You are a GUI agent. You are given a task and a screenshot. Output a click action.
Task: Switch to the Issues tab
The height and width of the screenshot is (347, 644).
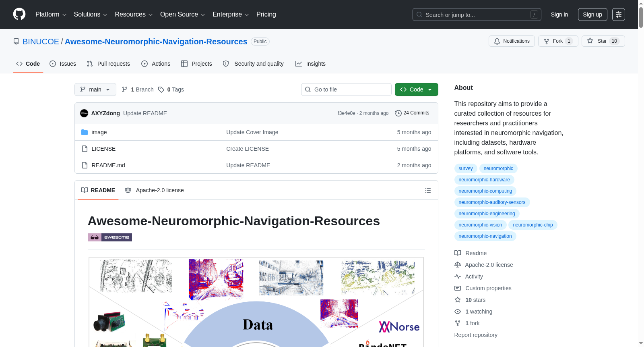pos(63,64)
